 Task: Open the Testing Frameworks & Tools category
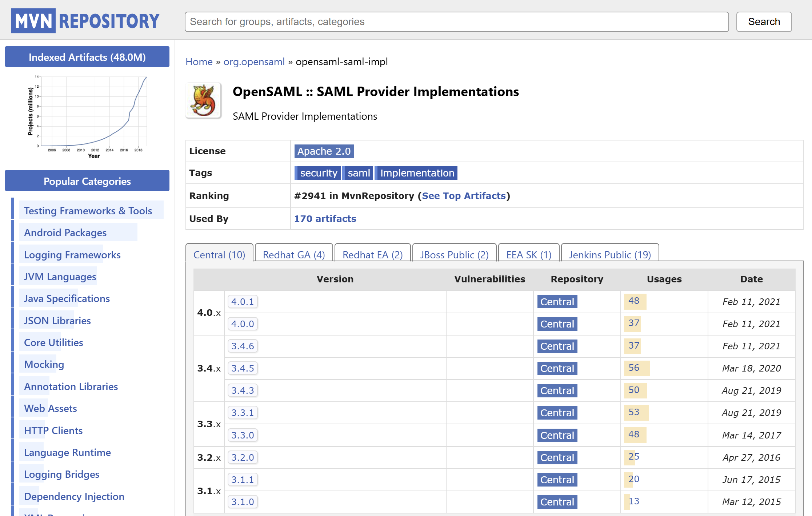tap(88, 211)
